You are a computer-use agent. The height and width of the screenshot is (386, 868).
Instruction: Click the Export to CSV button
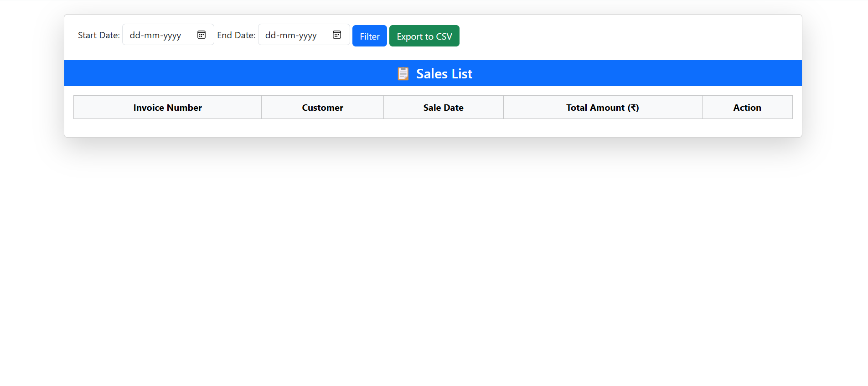[x=424, y=36]
